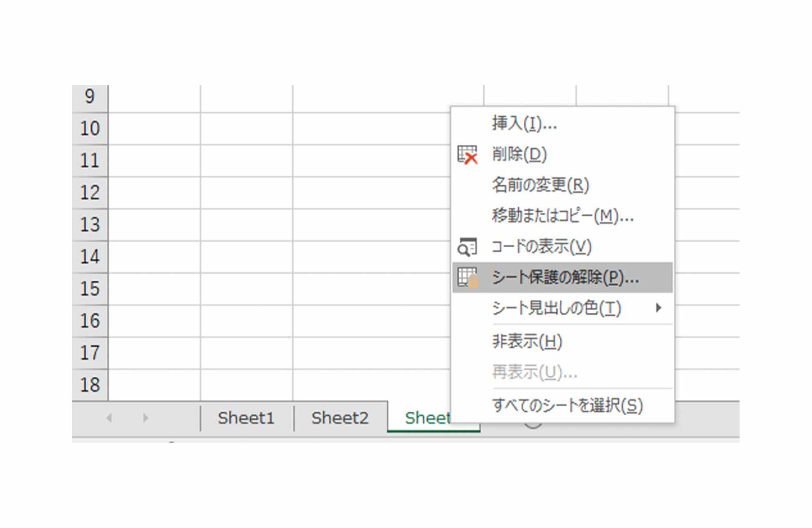Click the right sheet-tab scroll arrow
Viewport: 812px width, 528px height.
point(146,418)
